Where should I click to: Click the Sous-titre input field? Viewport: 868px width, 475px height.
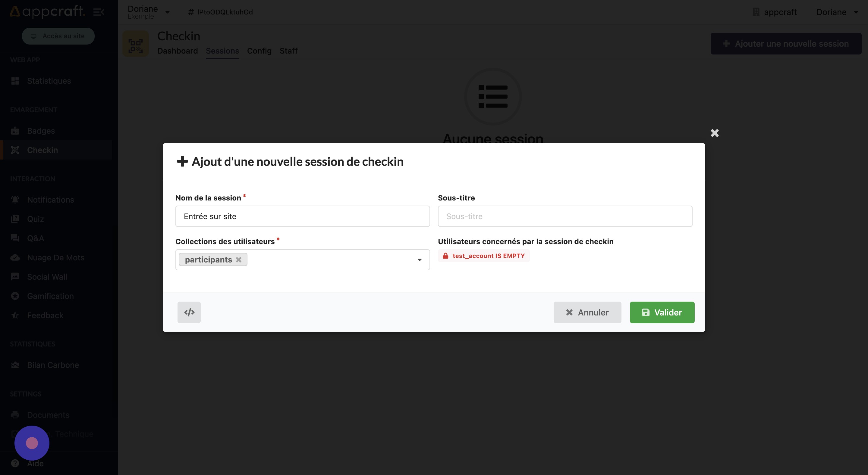565,216
